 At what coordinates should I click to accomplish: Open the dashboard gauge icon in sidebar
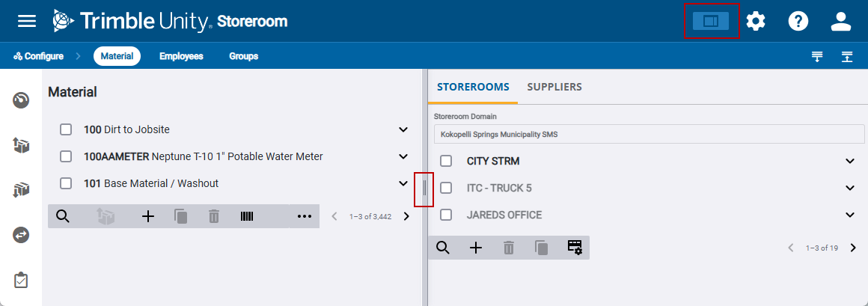21,100
